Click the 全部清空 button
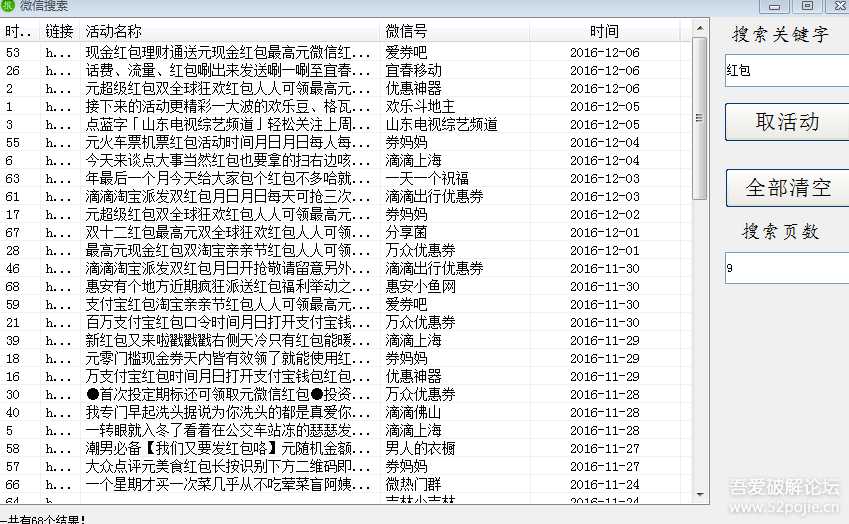Screen dimensions: 849x524 click(x=787, y=188)
